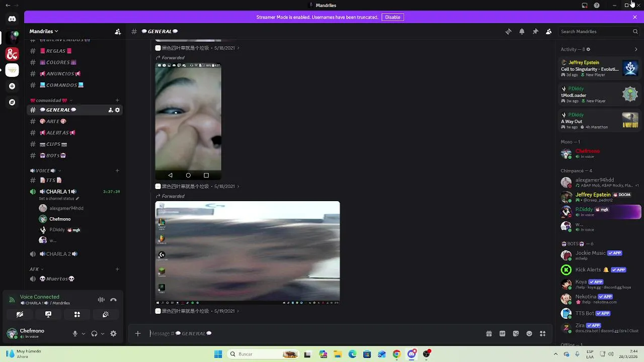Open Edit Channel gear on GENERAL
This screenshot has height=362, width=644.
(118, 110)
